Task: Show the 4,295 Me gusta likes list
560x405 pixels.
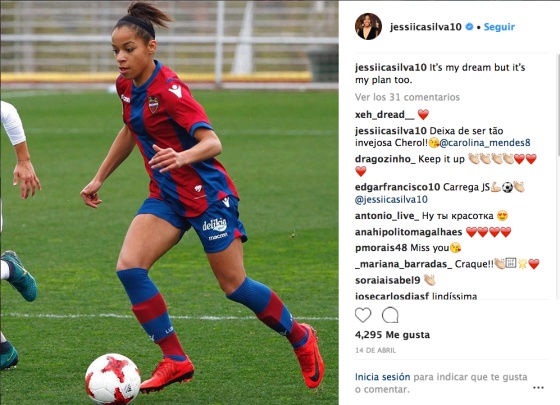Action: [x=392, y=335]
